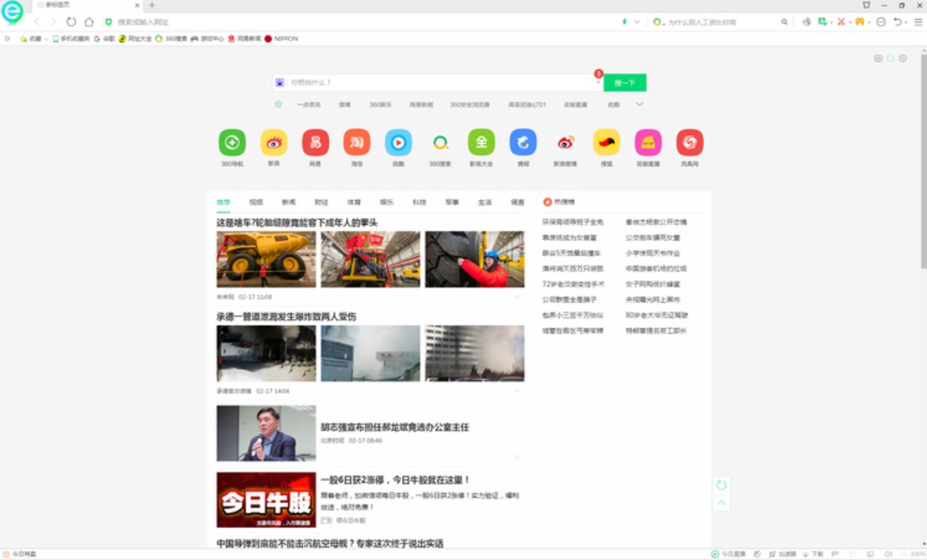Click the 你想说什么 search input field

click(437, 82)
